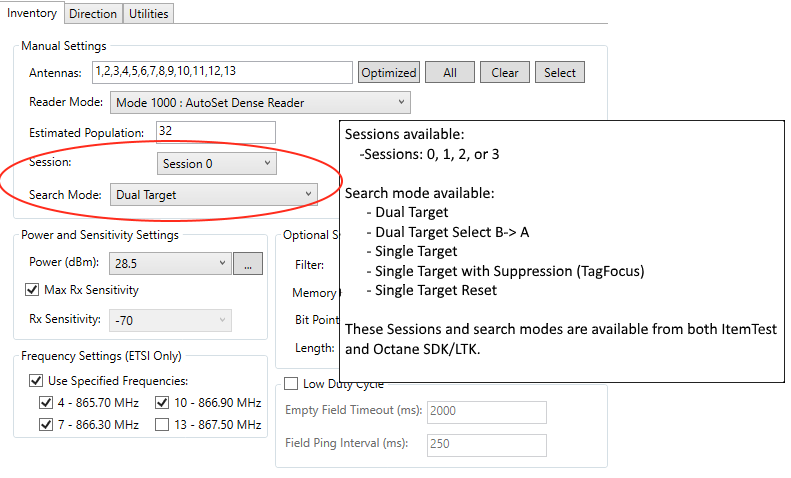The width and height of the screenshot is (791, 478).
Task: Open the Utilities tab
Action: [148, 14]
